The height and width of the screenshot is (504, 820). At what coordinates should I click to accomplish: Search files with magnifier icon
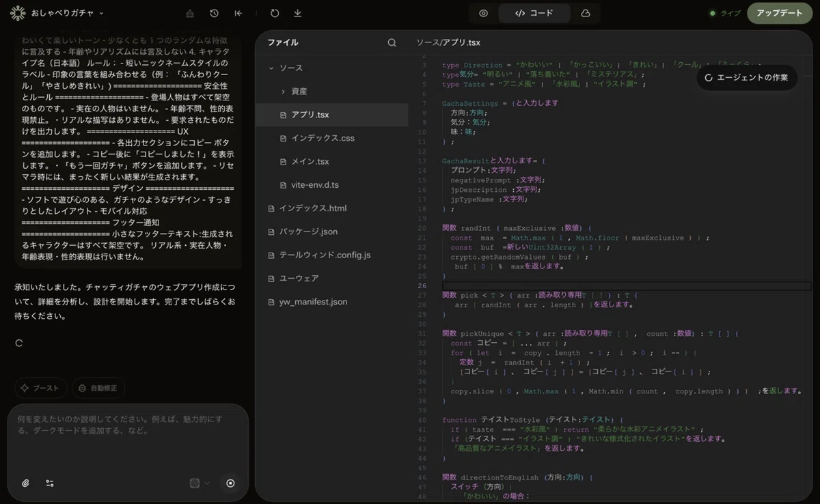click(392, 42)
